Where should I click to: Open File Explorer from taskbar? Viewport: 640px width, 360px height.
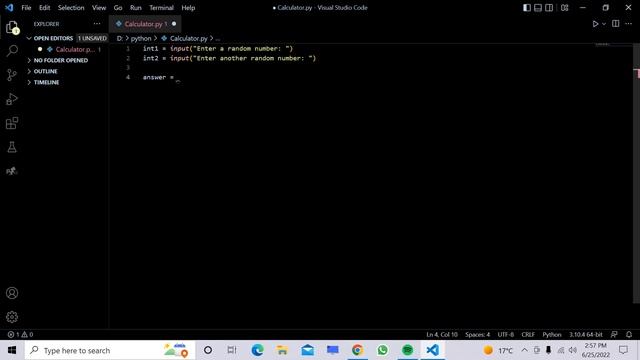coord(282,350)
